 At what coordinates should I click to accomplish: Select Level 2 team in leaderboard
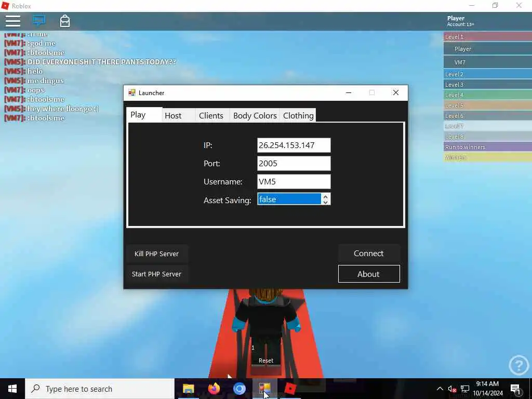point(487,74)
